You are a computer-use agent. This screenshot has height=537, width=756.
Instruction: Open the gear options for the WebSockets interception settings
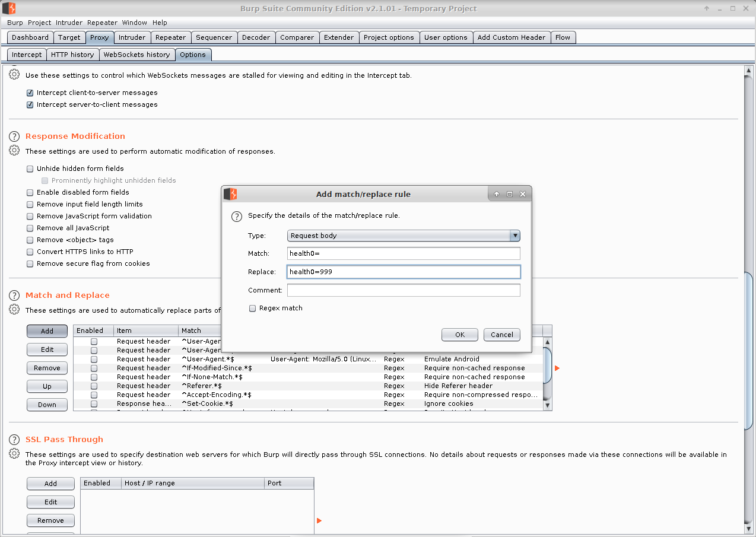click(14, 75)
